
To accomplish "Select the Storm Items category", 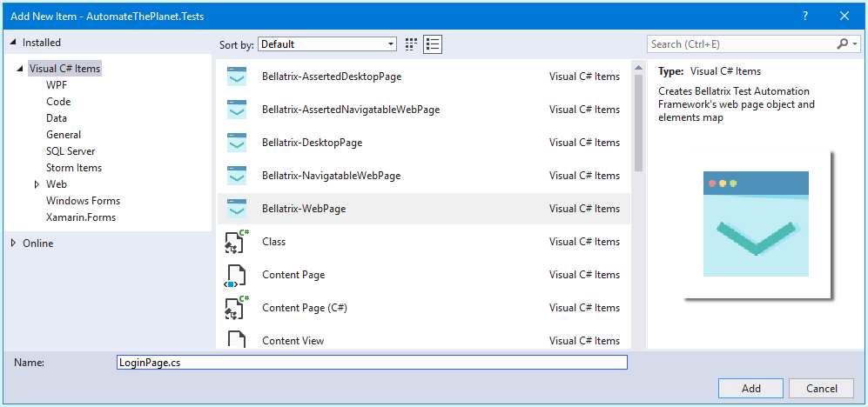I will tap(74, 168).
